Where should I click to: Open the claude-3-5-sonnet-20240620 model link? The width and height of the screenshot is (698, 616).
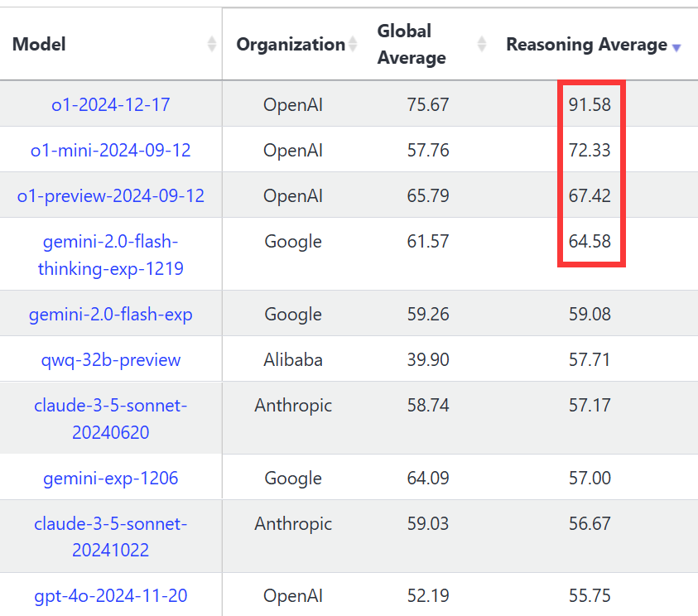pyautogui.click(x=111, y=418)
